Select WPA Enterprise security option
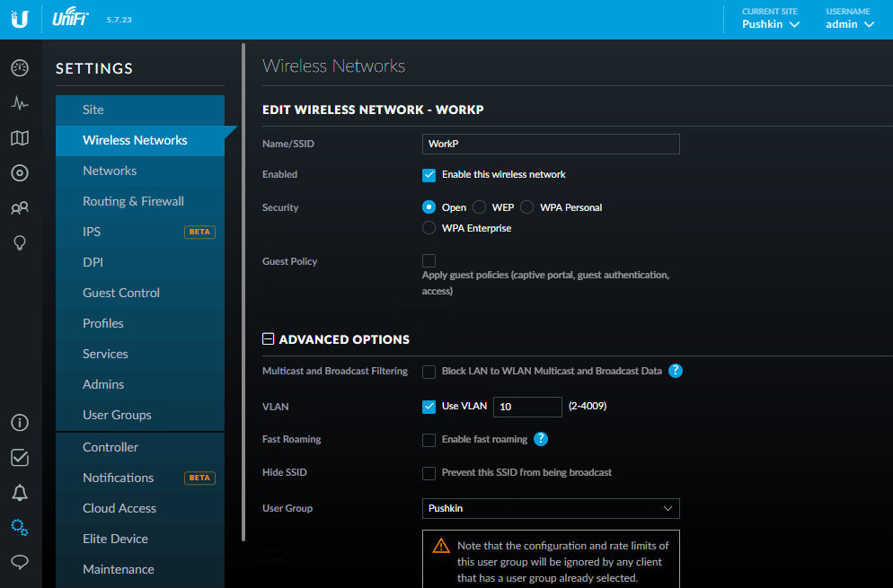 tap(429, 228)
